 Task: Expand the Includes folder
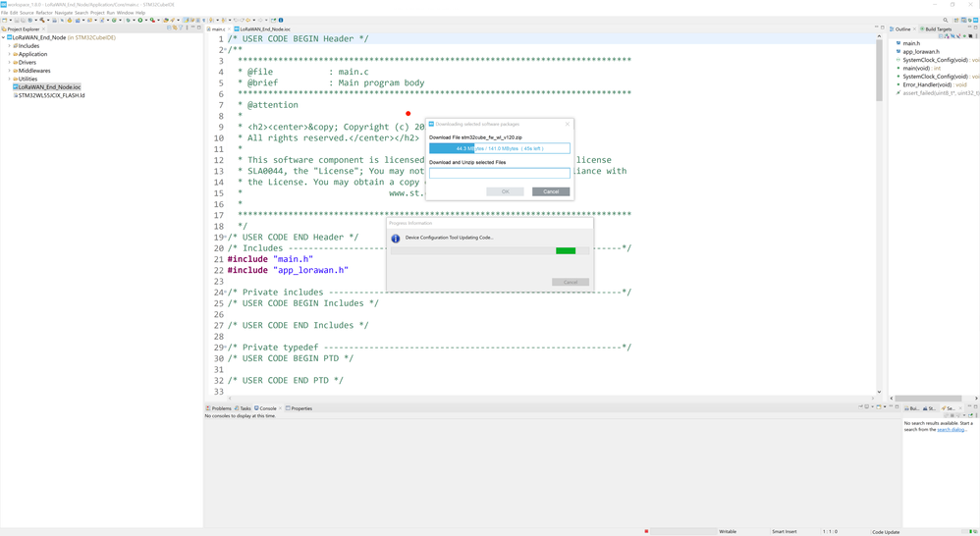[x=9, y=45]
